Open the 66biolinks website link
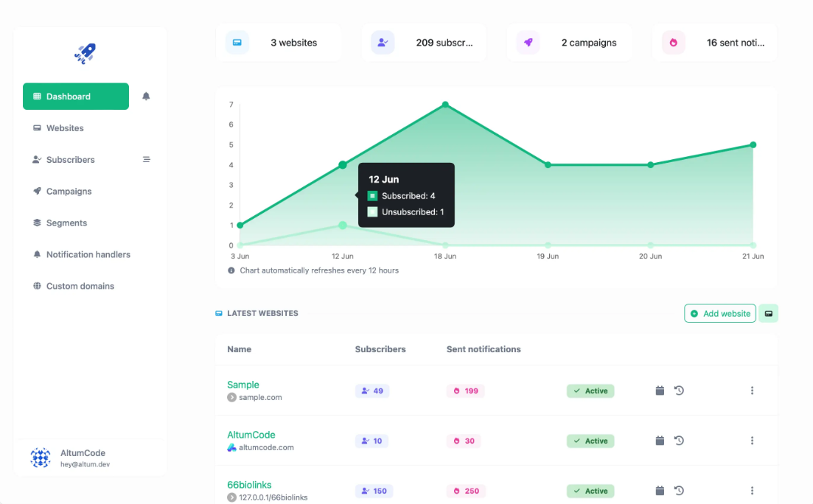 pos(249,485)
